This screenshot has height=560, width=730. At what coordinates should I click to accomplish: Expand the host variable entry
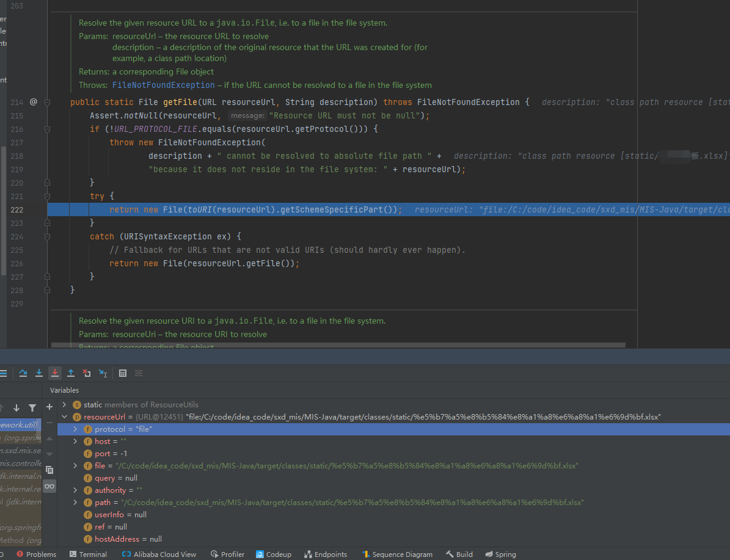click(75, 441)
